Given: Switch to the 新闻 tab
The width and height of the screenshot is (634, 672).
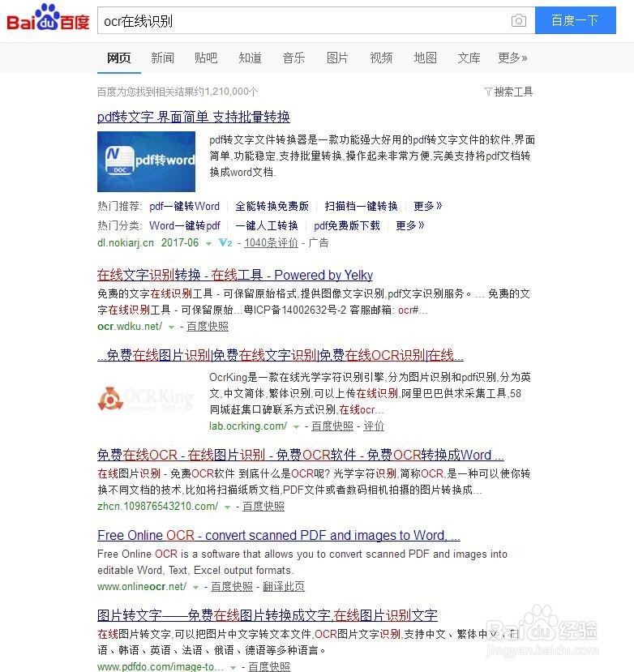Looking at the screenshot, I should 162,58.
